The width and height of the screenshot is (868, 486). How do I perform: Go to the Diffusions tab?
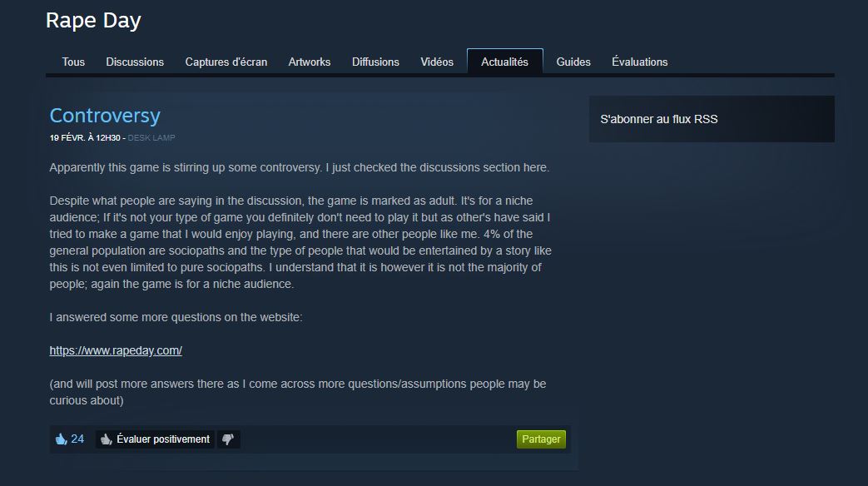pos(375,62)
